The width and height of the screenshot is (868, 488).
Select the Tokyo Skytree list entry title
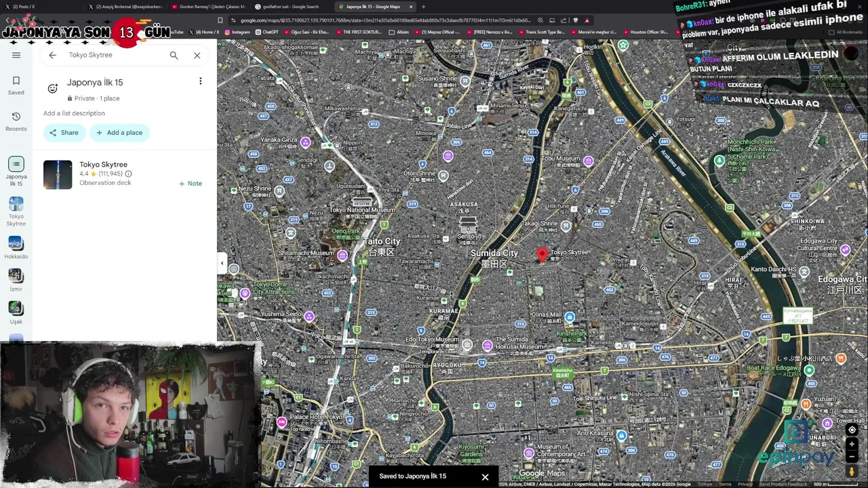(103, 165)
